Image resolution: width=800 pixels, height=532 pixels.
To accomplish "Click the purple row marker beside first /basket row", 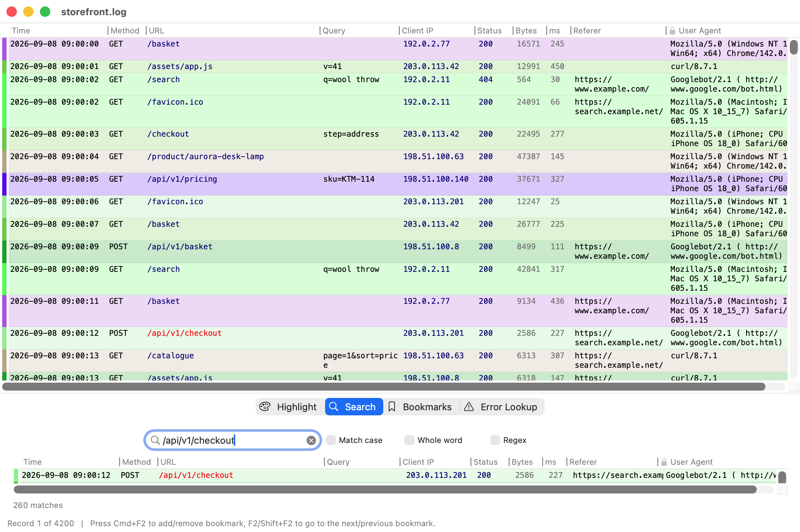I will click(4, 49).
